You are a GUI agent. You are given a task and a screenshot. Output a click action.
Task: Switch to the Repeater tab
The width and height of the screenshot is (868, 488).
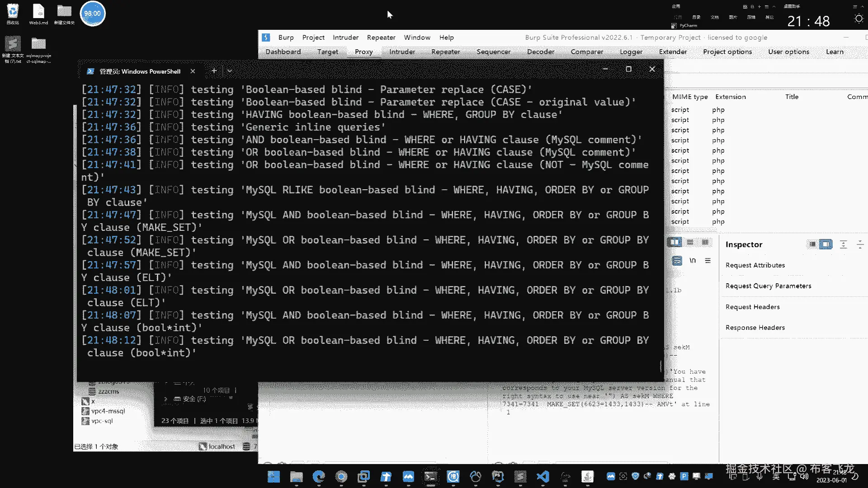click(x=445, y=52)
